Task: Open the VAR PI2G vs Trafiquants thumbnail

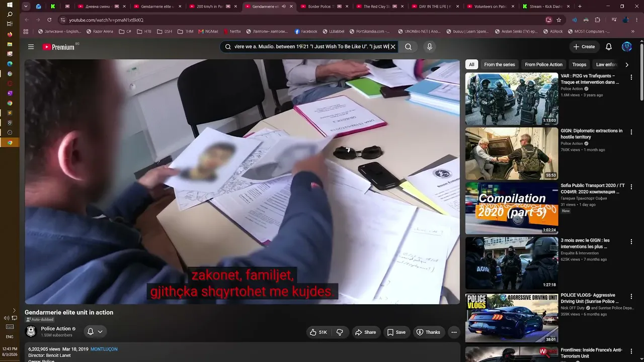Action: click(512, 99)
